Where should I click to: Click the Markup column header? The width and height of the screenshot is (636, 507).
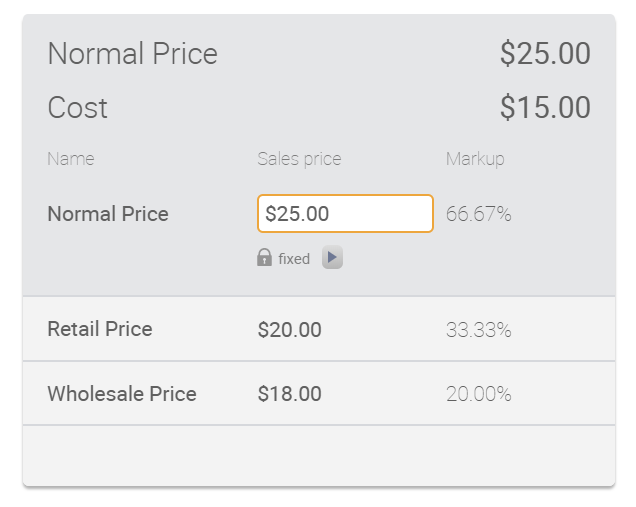pyautogui.click(x=475, y=159)
